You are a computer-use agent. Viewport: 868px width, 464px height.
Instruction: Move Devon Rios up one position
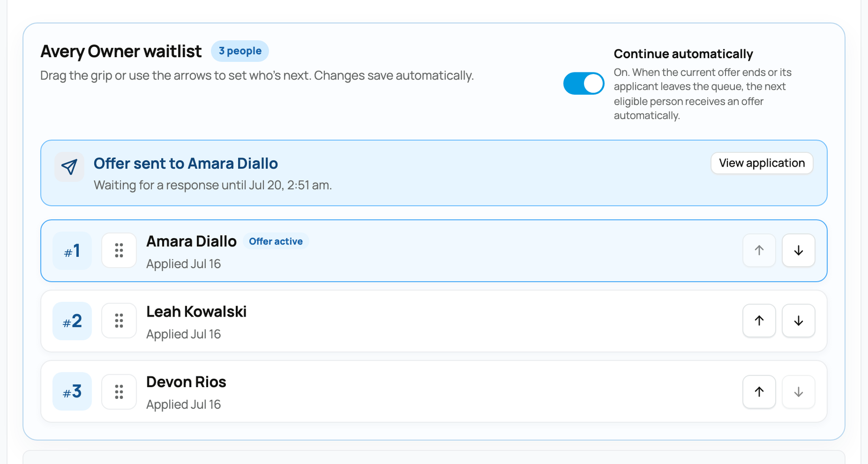759,392
